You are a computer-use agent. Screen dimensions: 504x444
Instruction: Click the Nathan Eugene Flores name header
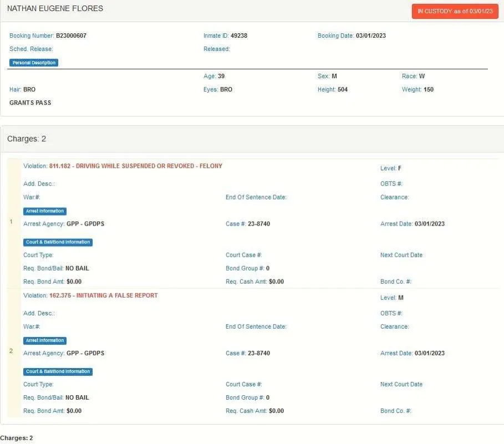click(55, 9)
